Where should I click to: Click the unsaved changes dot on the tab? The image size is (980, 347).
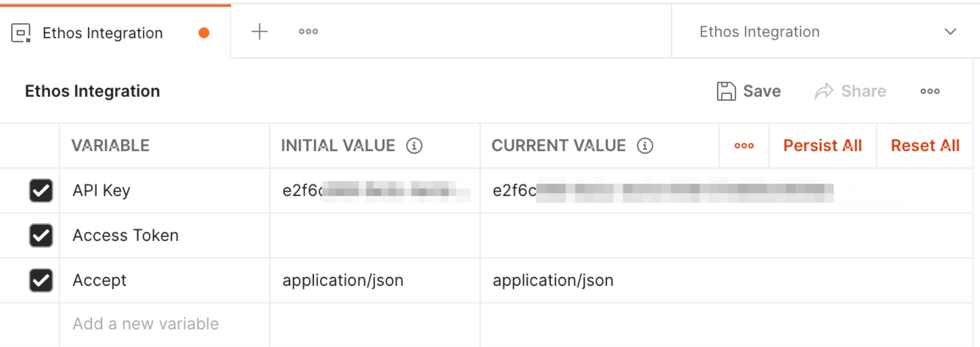[204, 33]
